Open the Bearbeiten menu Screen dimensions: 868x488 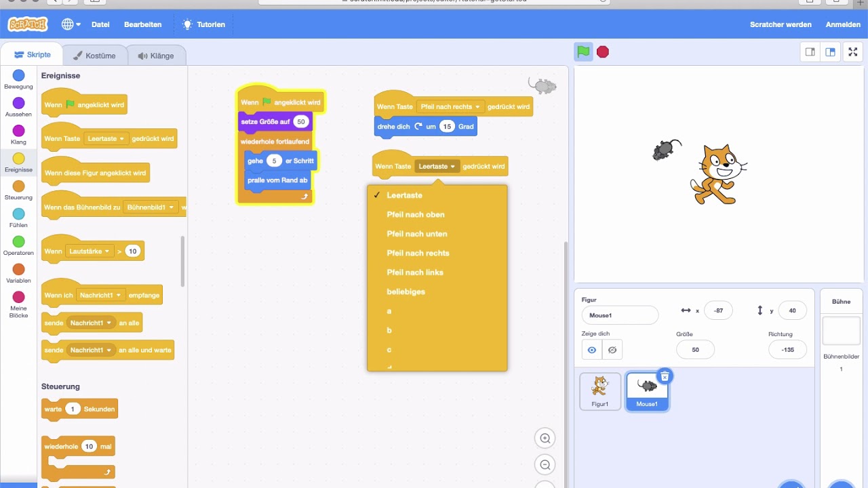[142, 24]
